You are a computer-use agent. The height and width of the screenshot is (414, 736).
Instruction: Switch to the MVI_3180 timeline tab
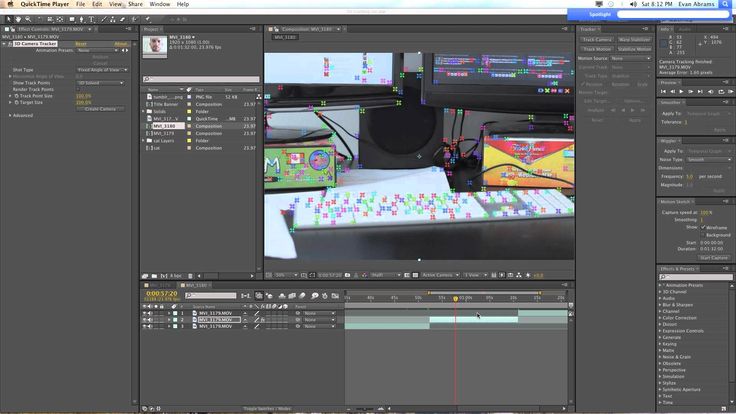point(196,285)
